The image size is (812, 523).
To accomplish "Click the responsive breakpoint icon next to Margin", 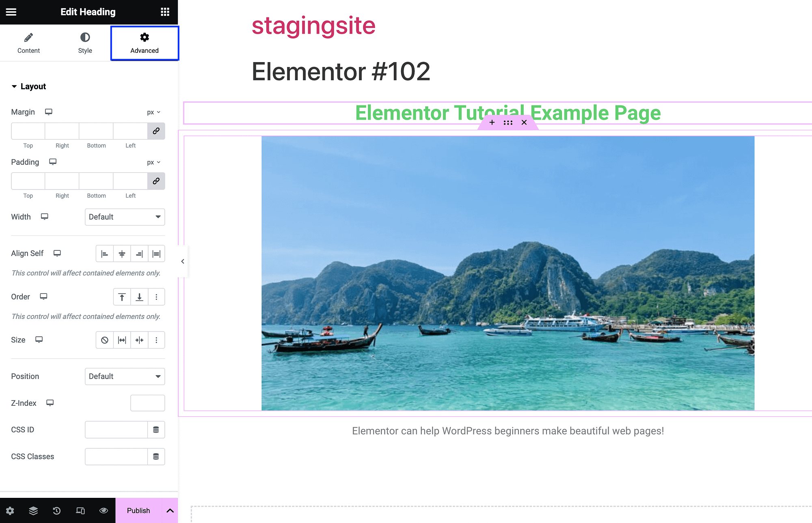I will pyautogui.click(x=49, y=111).
